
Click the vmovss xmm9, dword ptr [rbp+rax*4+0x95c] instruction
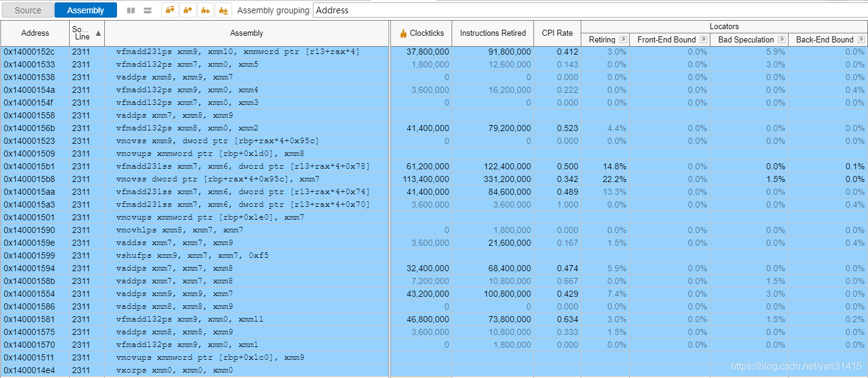click(218, 141)
